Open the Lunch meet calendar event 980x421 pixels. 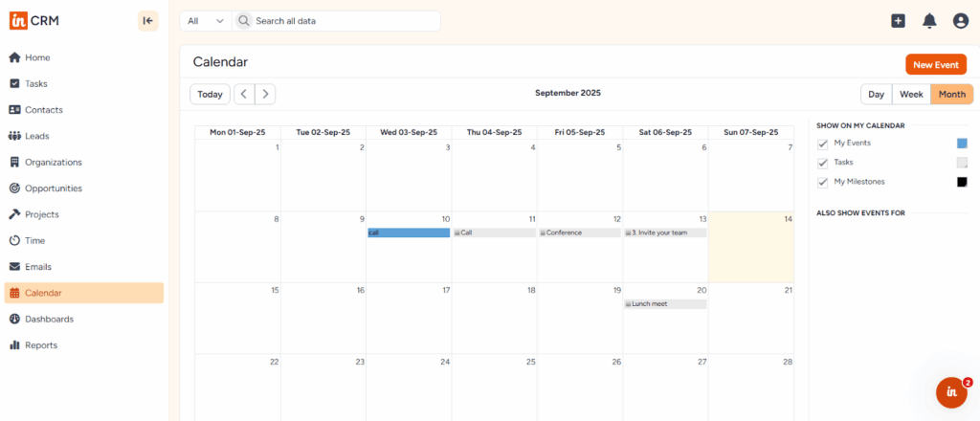pos(665,304)
